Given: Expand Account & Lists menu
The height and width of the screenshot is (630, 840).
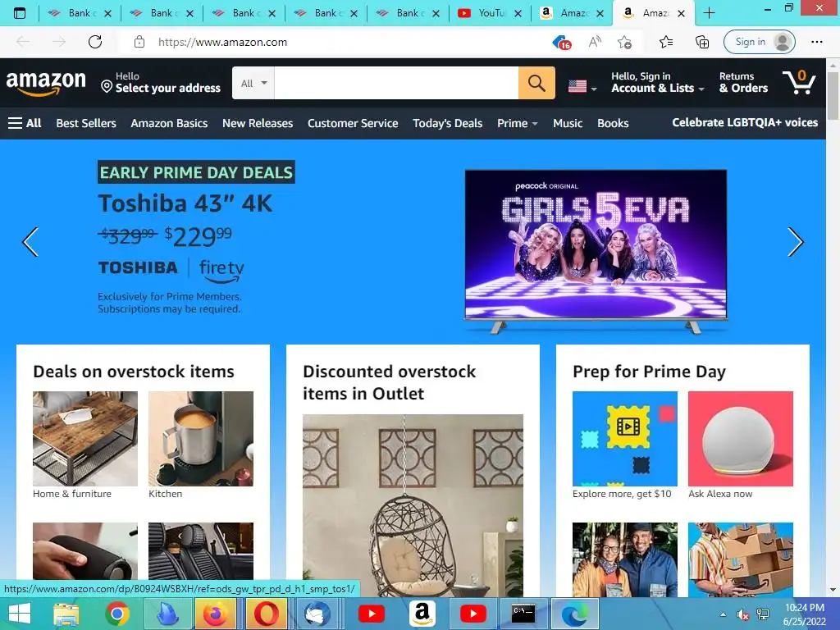Looking at the screenshot, I should click(657, 83).
